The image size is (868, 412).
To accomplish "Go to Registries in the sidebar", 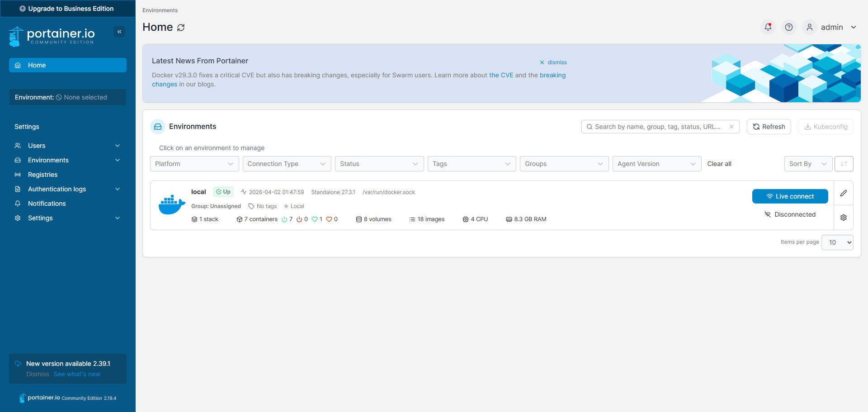I will (42, 175).
